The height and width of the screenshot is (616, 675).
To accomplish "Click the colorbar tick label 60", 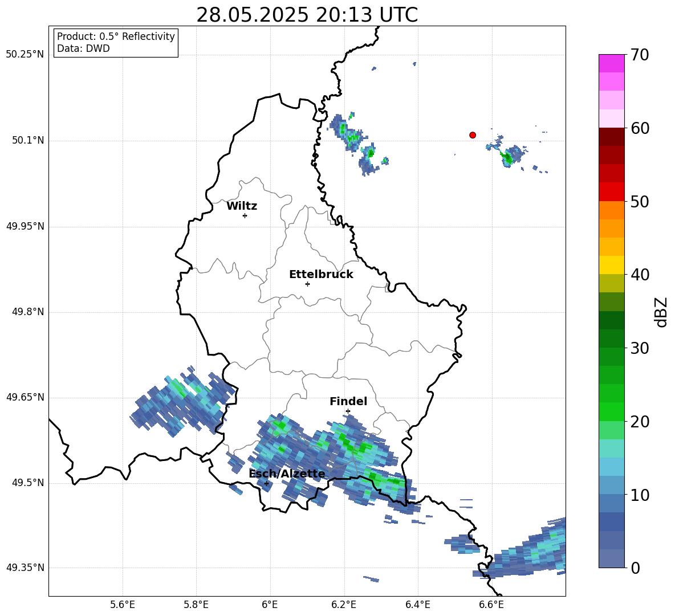I will coord(640,128).
